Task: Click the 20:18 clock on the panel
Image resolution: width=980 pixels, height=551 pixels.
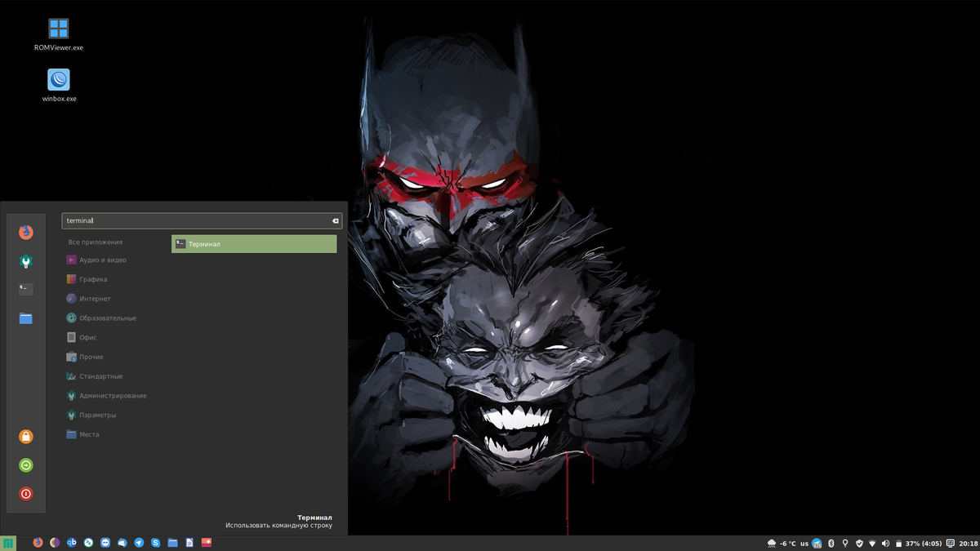Action: pos(969,544)
